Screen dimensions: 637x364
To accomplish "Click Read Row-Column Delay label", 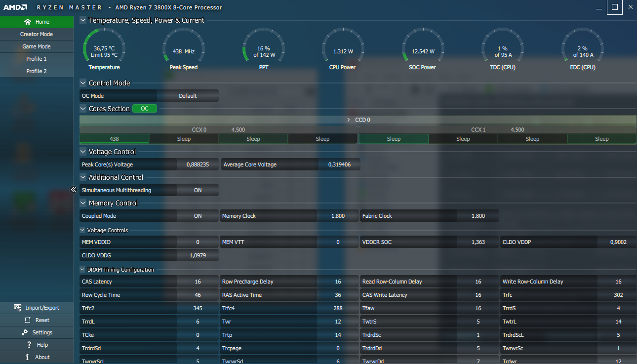I will (x=392, y=282).
